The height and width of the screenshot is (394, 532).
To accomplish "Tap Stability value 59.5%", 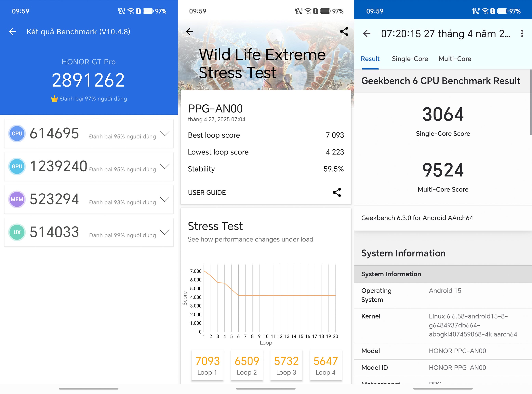I will 334,169.
